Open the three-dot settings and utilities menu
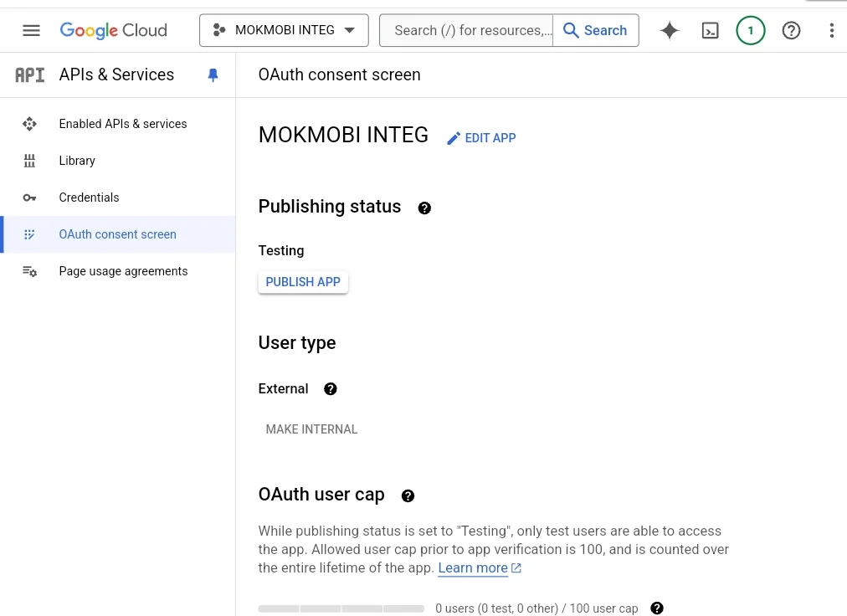 [x=831, y=30]
